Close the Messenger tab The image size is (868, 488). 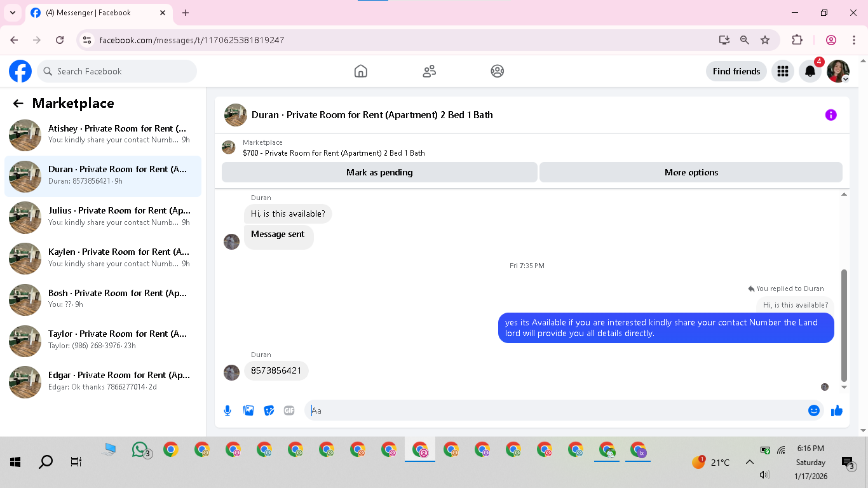tap(162, 13)
